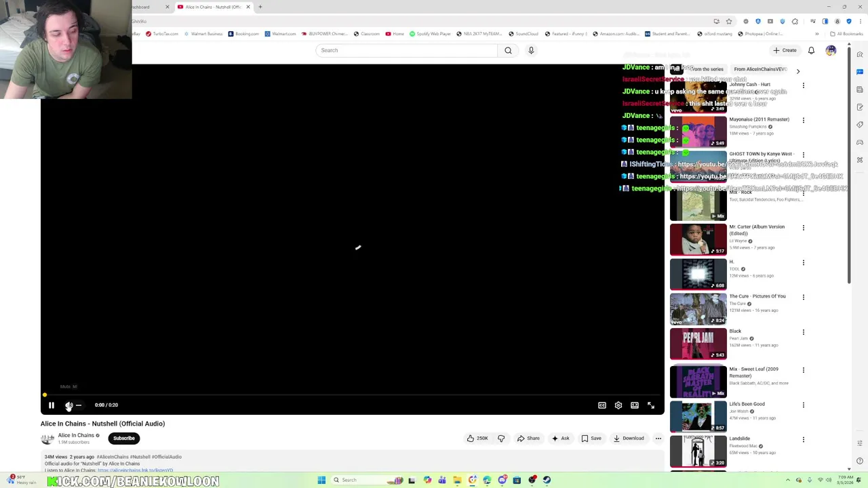Viewport: 868px width, 488px height.
Task: Open GHOST TOWN video options menu
Action: [804, 155]
